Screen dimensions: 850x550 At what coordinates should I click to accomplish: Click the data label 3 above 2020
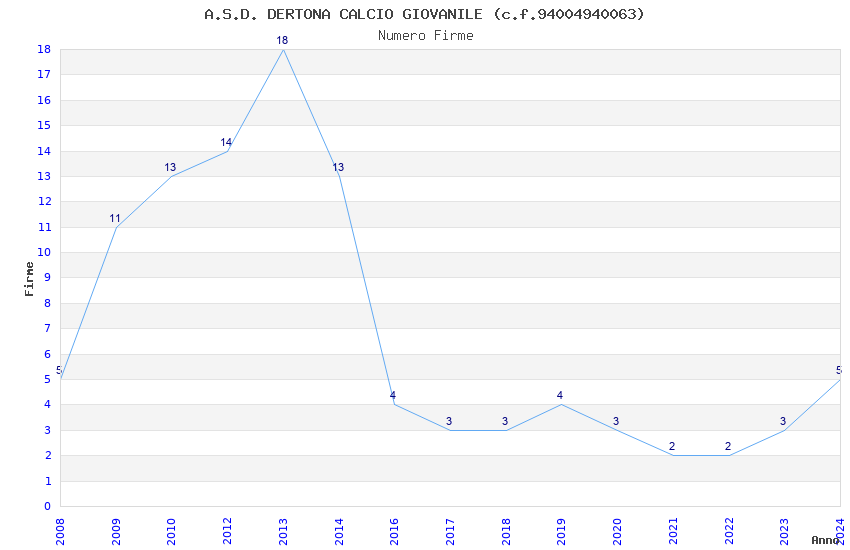pos(616,421)
